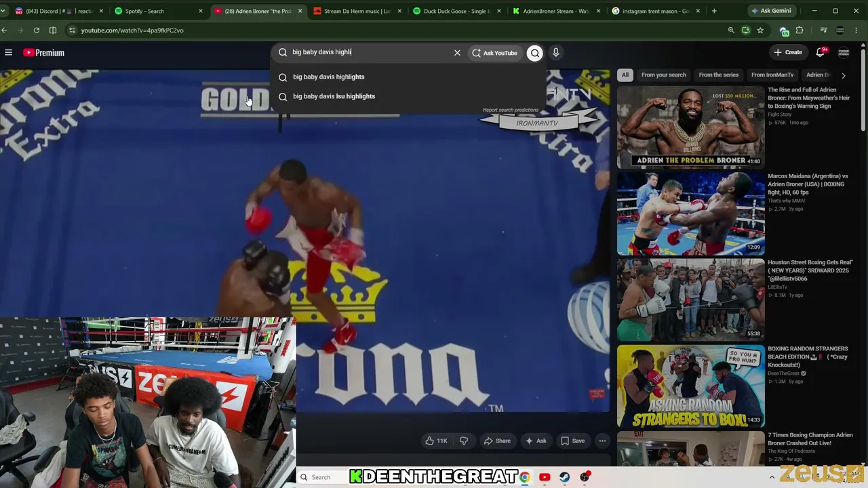
Task: Select the 'All' filter chip
Action: coord(625,75)
